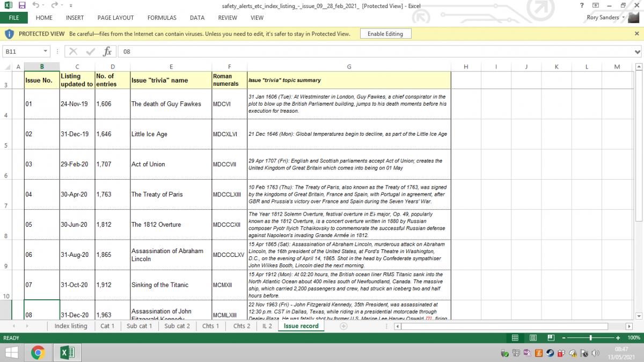The height and width of the screenshot is (362, 644).
Task: Click the Save icon in quick access toolbar
Action: coord(22,5)
